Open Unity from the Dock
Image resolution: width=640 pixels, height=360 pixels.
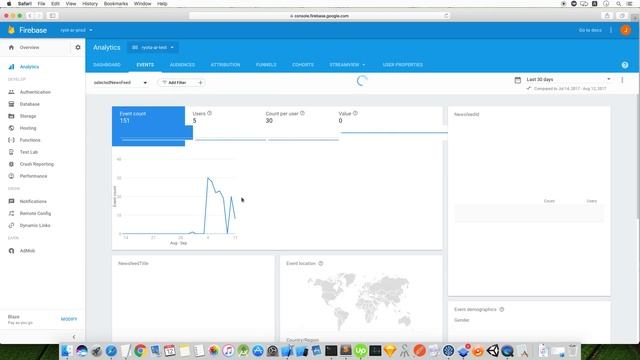(493, 351)
